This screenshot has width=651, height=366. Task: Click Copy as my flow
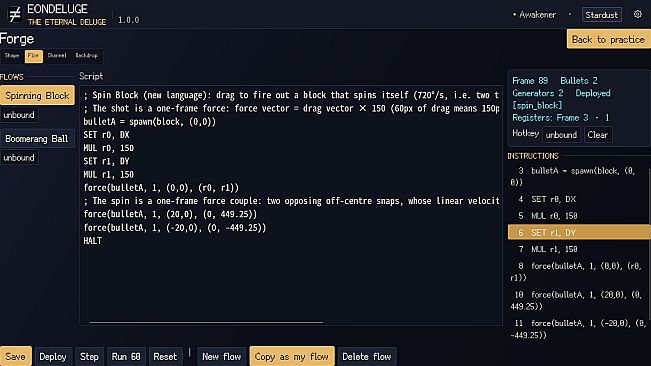(x=292, y=356)
